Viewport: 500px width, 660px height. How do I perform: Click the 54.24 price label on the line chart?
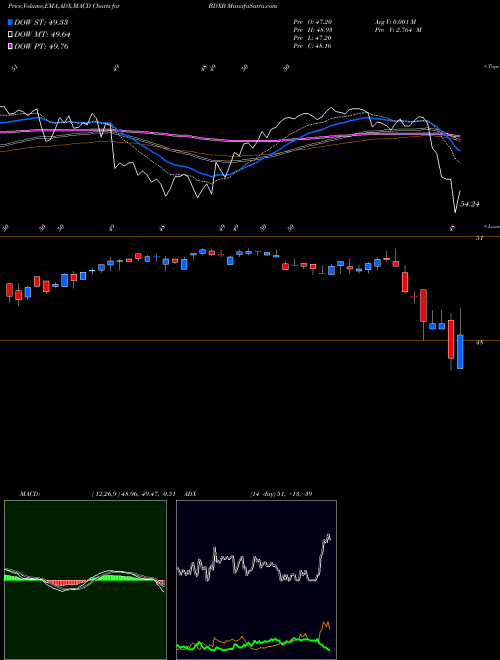470,204
